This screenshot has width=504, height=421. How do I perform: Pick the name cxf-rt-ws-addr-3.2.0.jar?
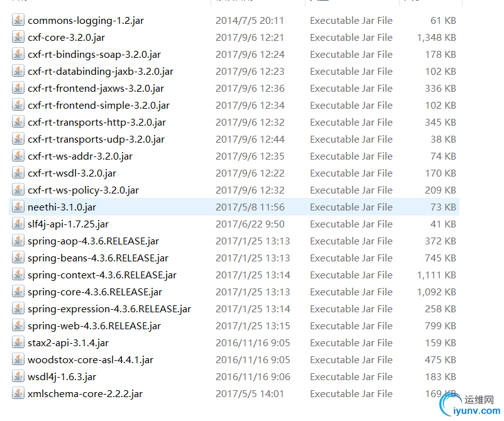tap(80, 157)
